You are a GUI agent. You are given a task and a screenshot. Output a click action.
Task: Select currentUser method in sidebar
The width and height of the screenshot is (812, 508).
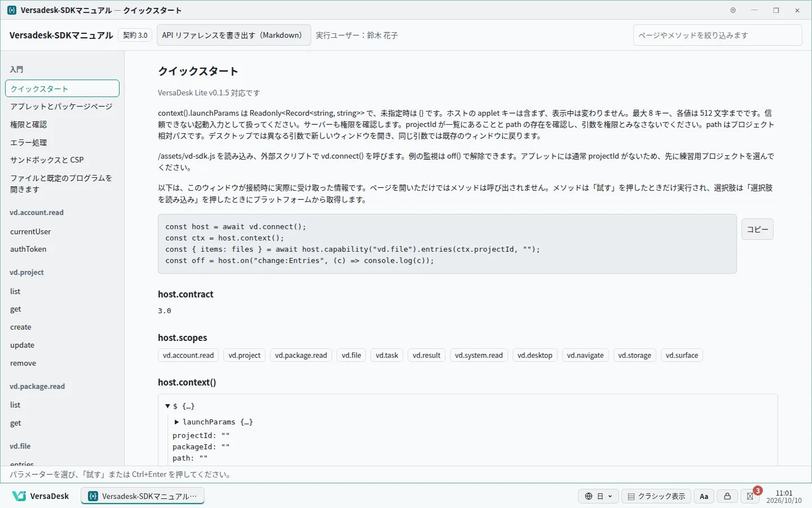point(62,231)
